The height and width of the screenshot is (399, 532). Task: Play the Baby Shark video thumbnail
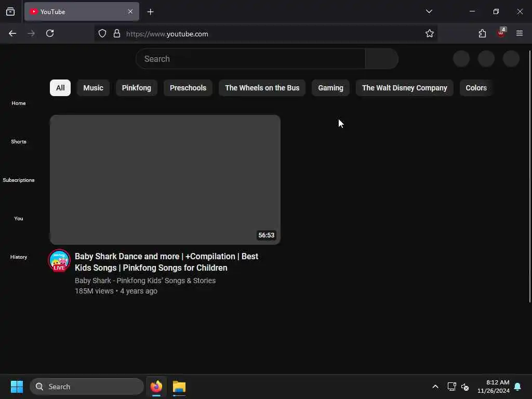[x=165, y=179]
